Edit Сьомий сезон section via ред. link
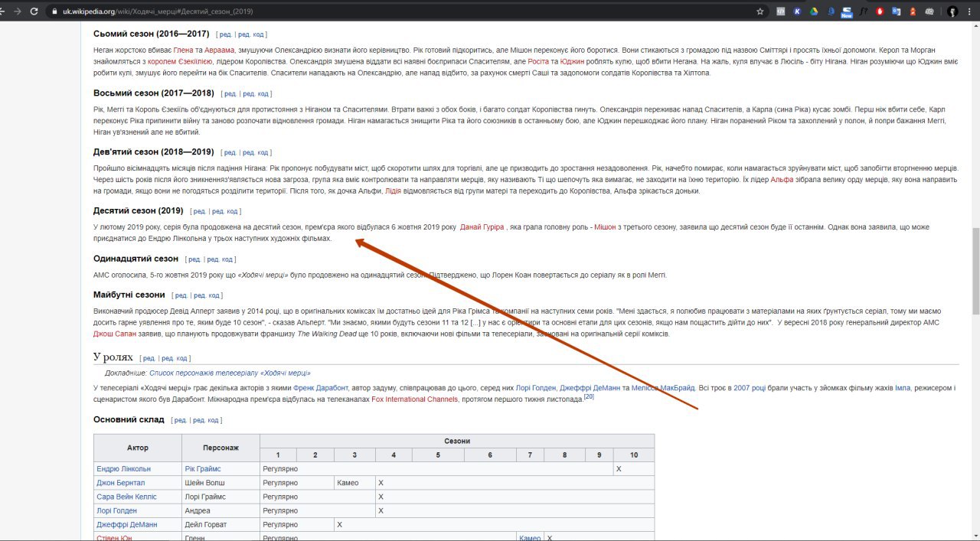This screenshot has width=980, height=541. [225, 34]
